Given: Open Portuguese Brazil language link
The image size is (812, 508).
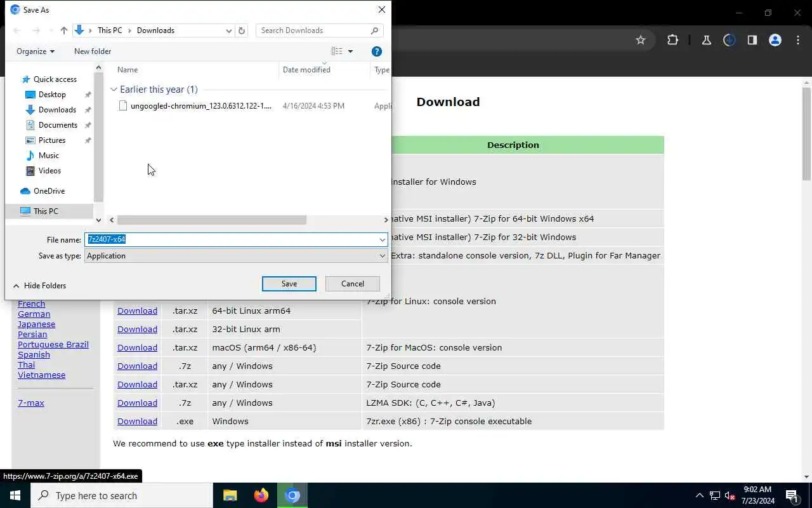Looking at the screenshot, I should point(53,345).
